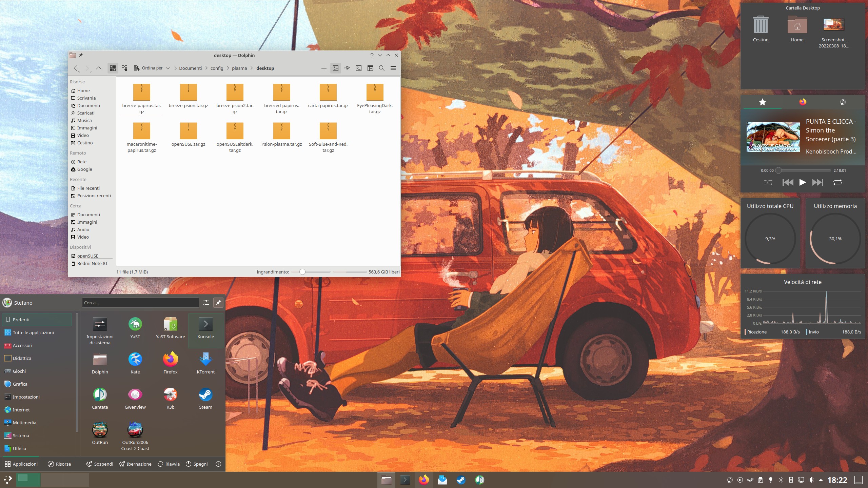The image size is (868, 488).
Task: Select EyePleasingDark.tar.gz archive
Action: point(375,99)
